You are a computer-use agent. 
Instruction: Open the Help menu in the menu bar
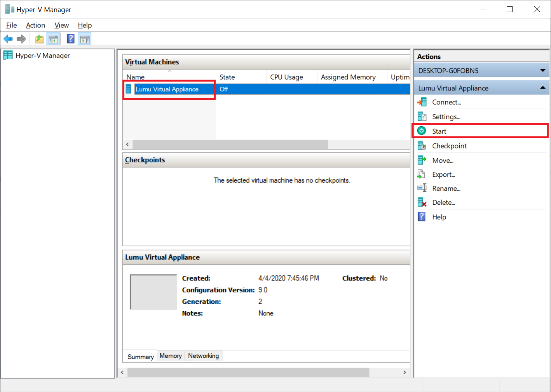point(85,25)
